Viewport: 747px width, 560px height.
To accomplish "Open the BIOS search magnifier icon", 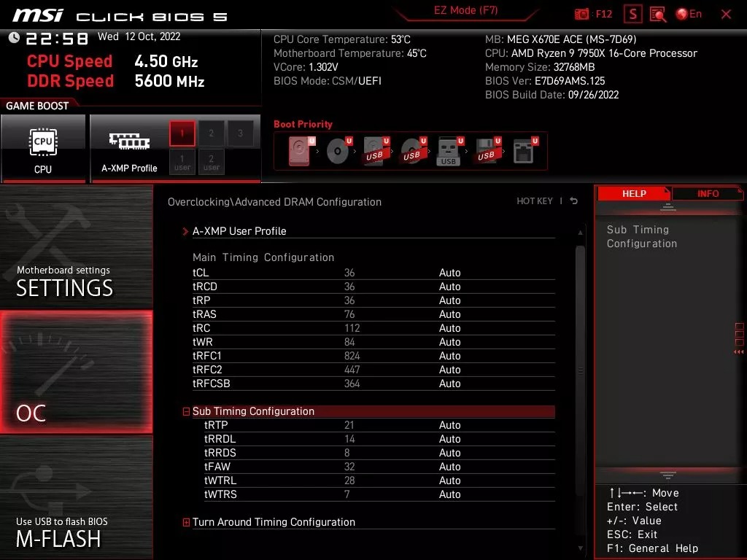I will [x=658, y=14].
